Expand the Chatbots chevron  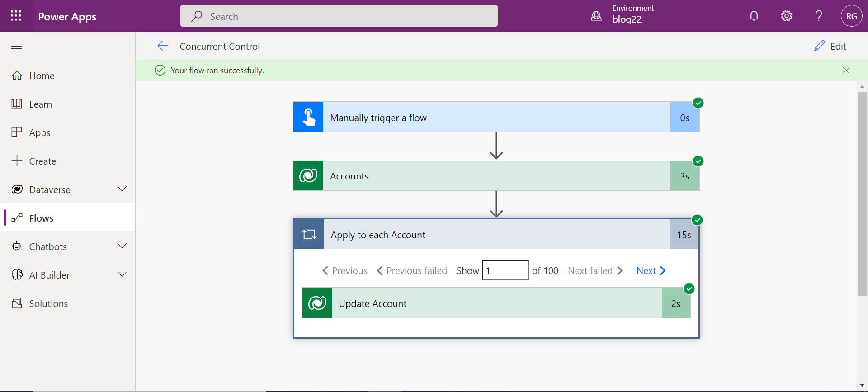122,246
